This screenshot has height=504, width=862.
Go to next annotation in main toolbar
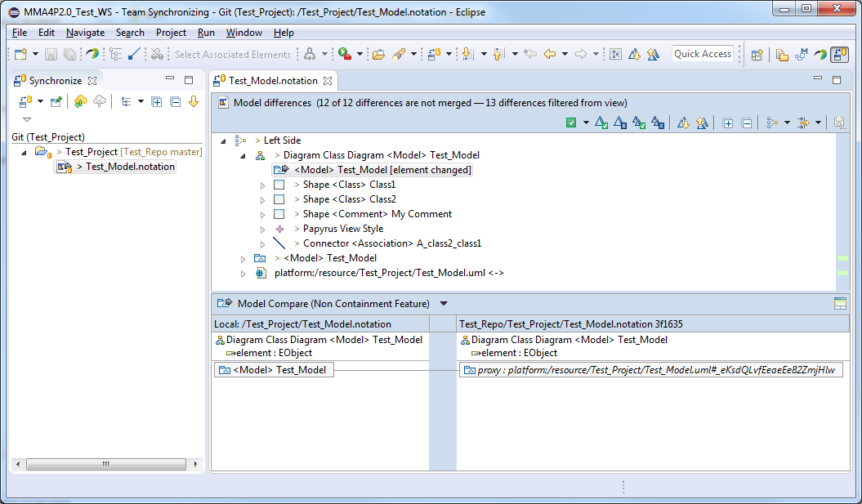point(467,54)
